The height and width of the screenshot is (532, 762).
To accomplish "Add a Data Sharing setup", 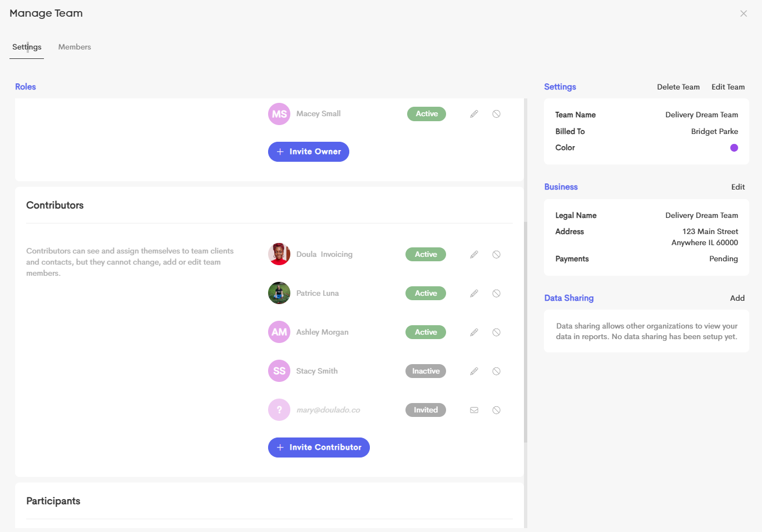I will click(738, 298).
